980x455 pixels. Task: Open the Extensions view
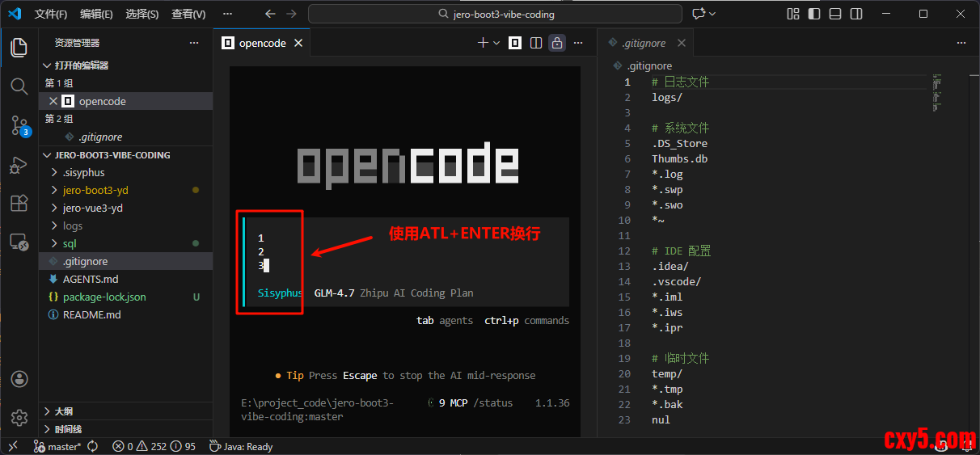(19, 204)
